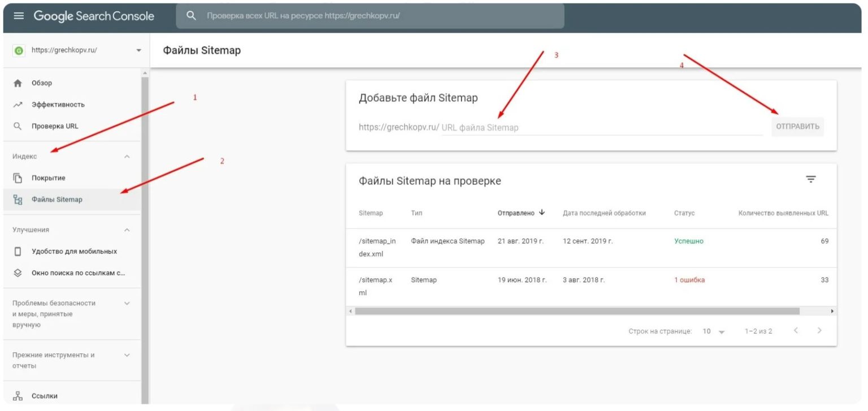Go to previous page of sitemap table
The height and width of the screenshot is (411, 868).
coord(796,331)
